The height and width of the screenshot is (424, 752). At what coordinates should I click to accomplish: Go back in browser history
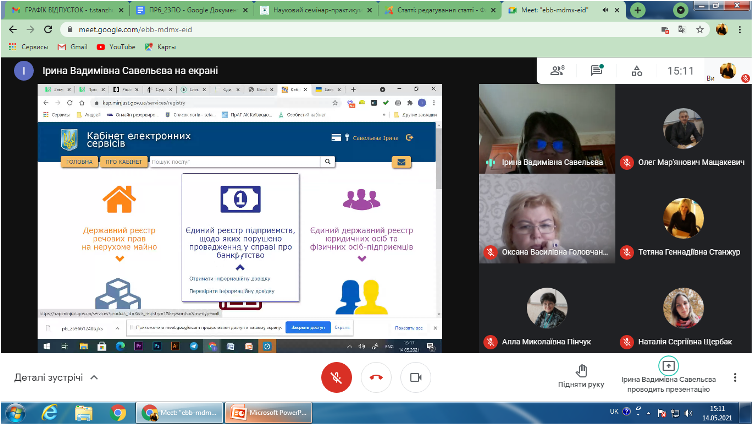13,29
